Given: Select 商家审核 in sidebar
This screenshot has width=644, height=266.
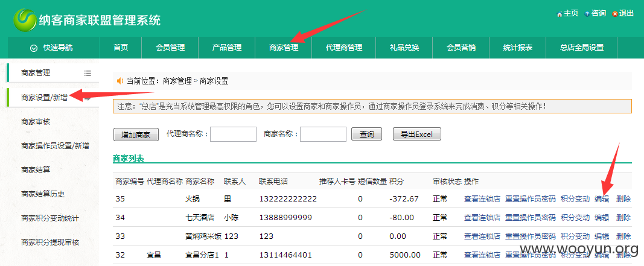Looking at the screenshot, I should tap(36, 122).
